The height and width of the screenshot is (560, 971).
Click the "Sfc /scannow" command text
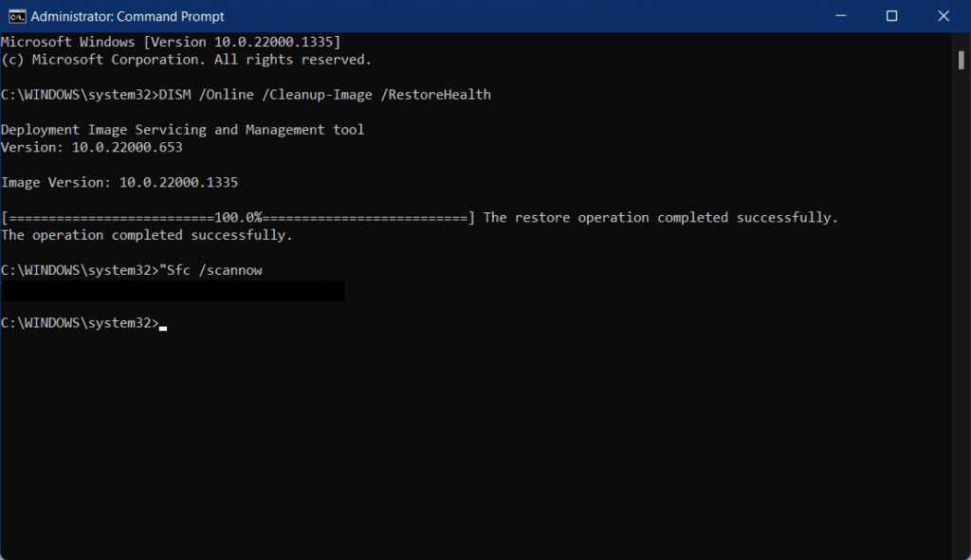212,271
